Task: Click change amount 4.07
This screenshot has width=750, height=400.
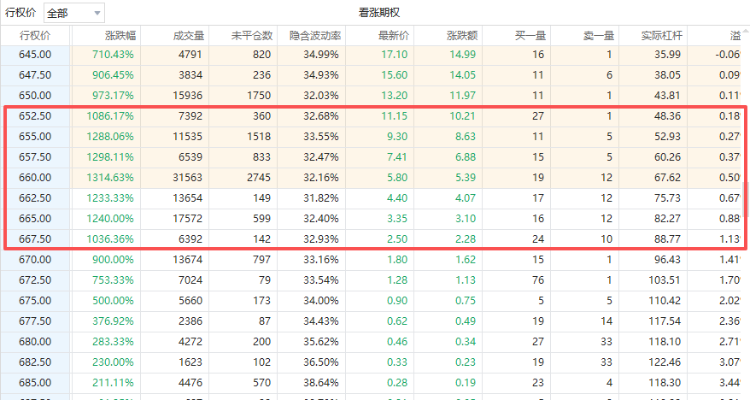Action: pyautogui.click(x=465, y=198)
